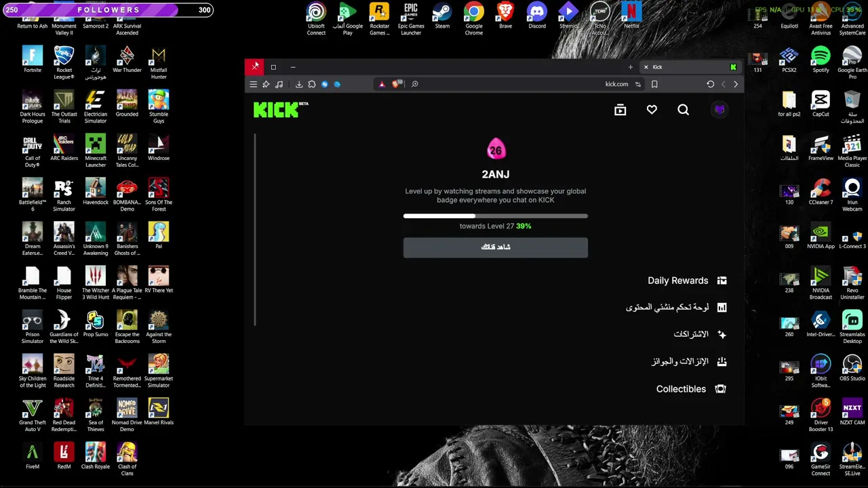Reload the Kick page
This screenshot has height=488, width=868.
(710, 84)
